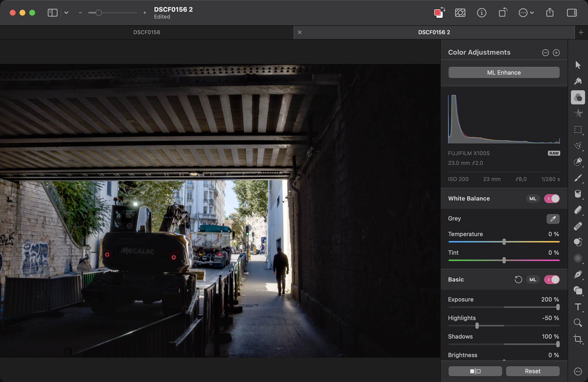Screen dimensions: 588x382
Task: Open sidebar view options chevron
Action: 66,13
